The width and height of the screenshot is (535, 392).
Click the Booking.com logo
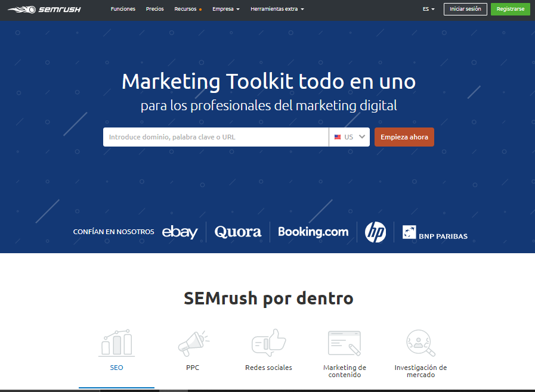click(x=313, y=232)
